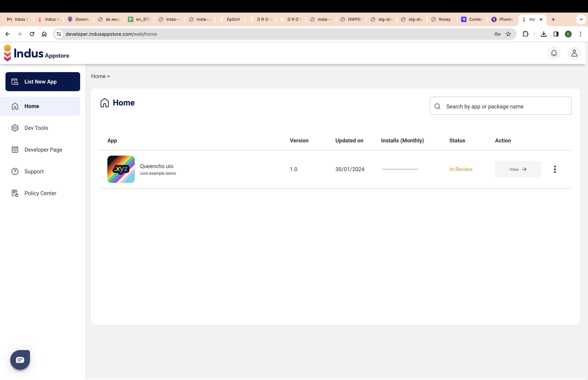Click the Installs (Monthly) column header
This screenshot has height=380, width=588.
pyautogui.click(x=402, y=141)
